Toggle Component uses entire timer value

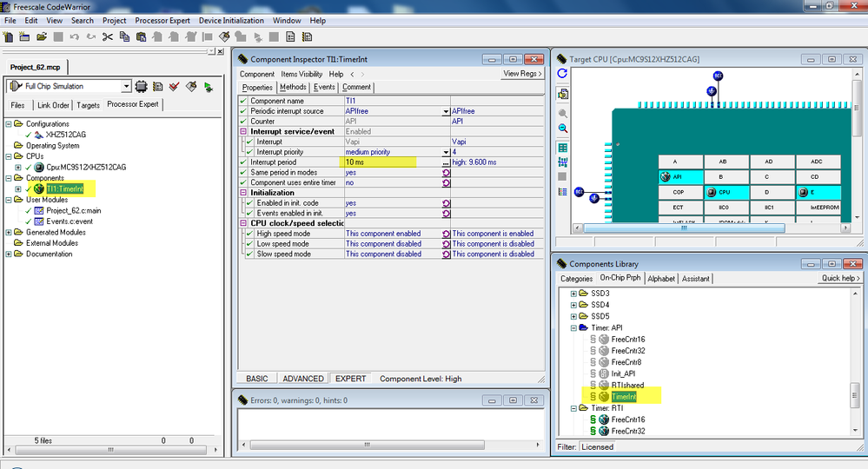pyautogui.click(x=447, y=182)
